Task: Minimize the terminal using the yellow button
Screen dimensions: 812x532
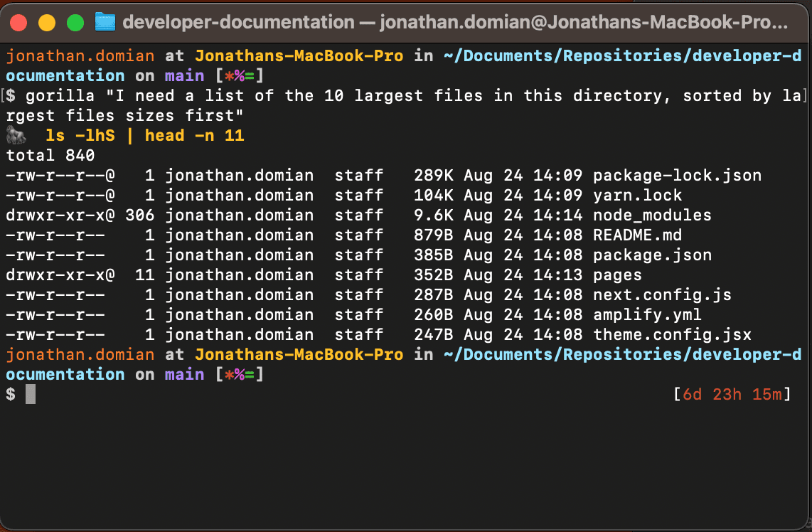Action: (47, 23)
